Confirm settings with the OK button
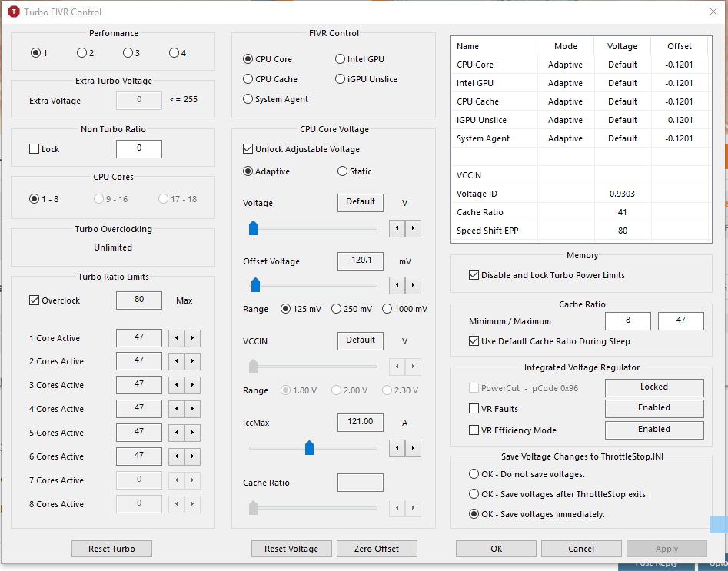The height and width of the screenshot is (571, 728). (x=497, y=549)
